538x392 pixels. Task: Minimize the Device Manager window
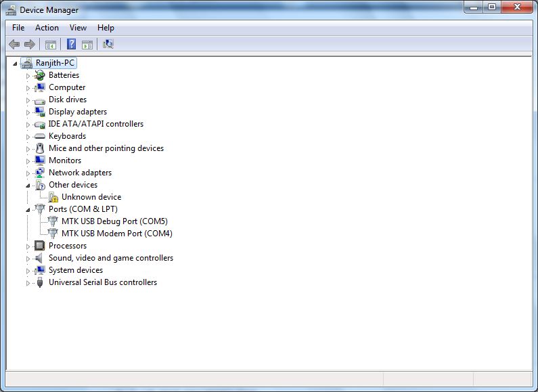tap(474, 7)
